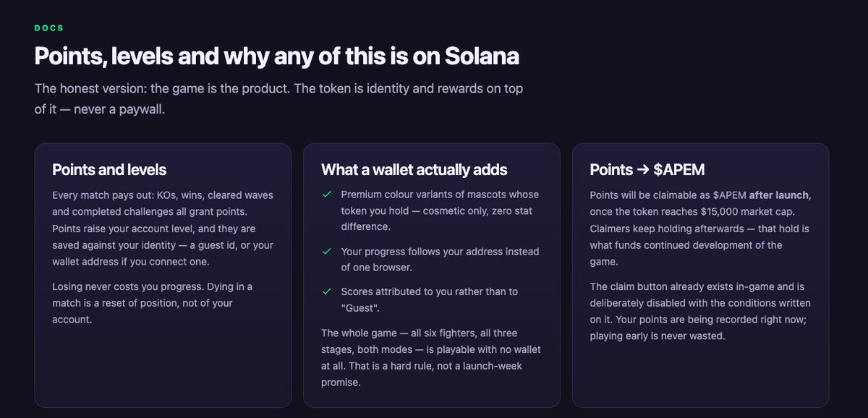868x418 pixels.
Task: Click the checkmark beside Premium colour variants
Action: [x=327, y=195]
